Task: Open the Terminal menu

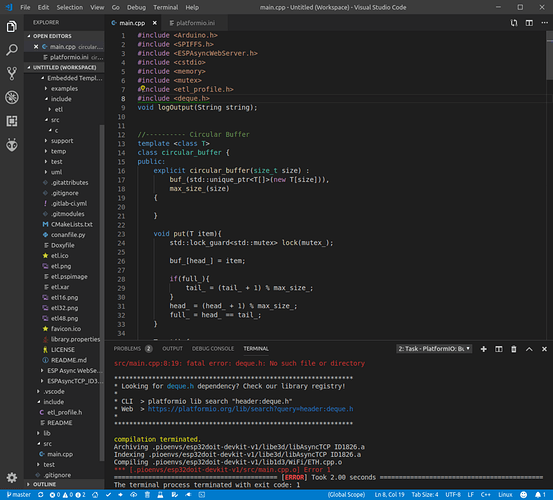Action: click(165, 7)
